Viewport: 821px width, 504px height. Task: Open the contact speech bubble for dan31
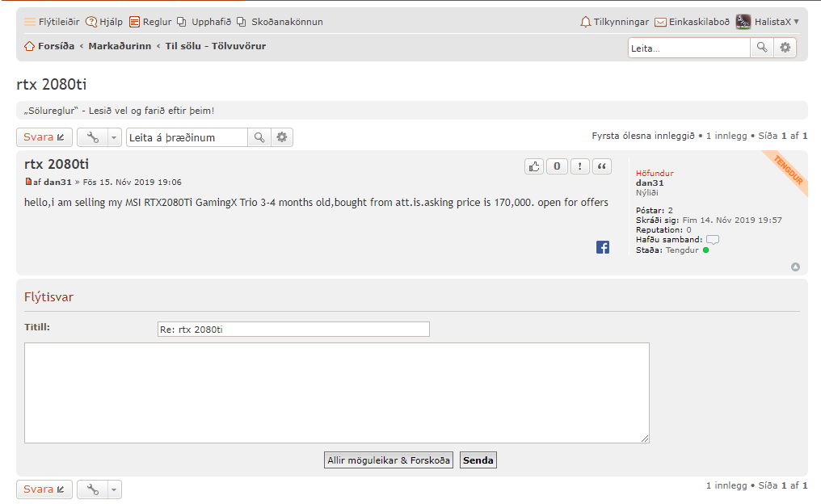[x=712, y=240]
